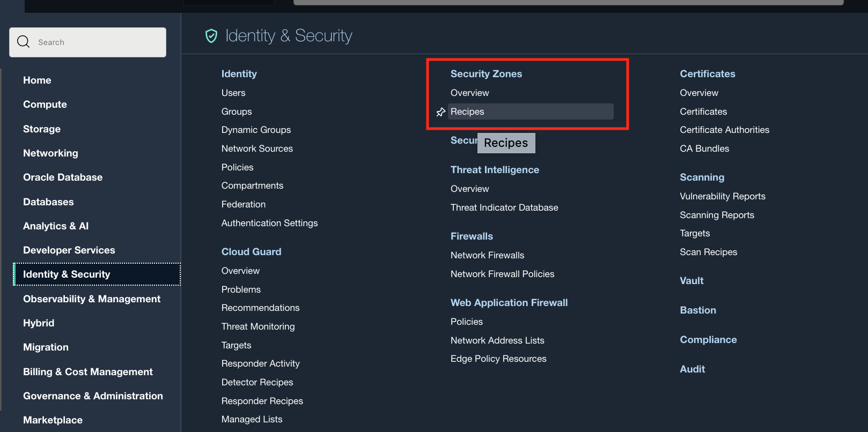This screenshot has height=432, width=868.
Task: Open the Threat Indicator Database page
Action: click(504, 207)
